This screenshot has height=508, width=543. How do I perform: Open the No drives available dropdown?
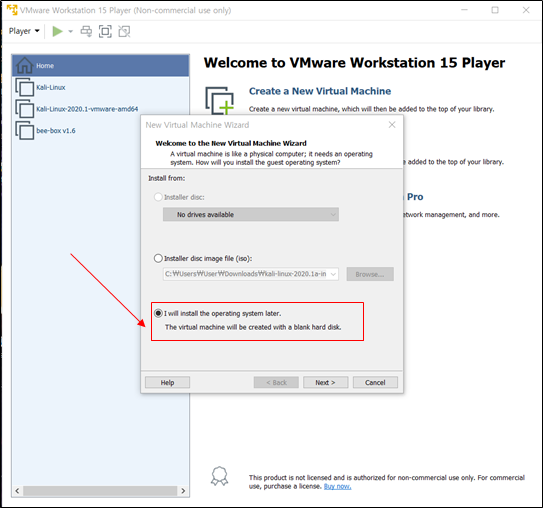click(x=251, y=214)
